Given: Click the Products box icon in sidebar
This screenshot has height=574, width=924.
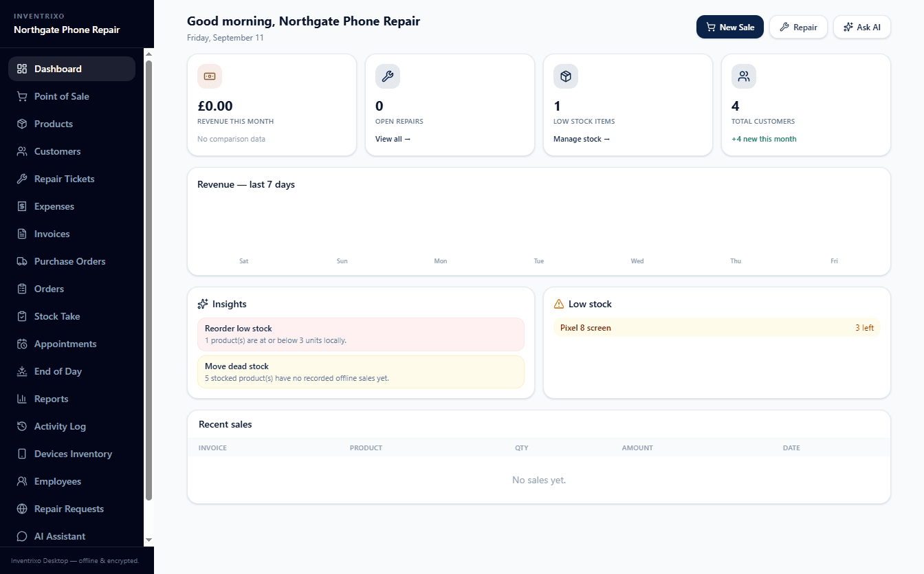Looking at the screenshot, I should pos(22,124).
